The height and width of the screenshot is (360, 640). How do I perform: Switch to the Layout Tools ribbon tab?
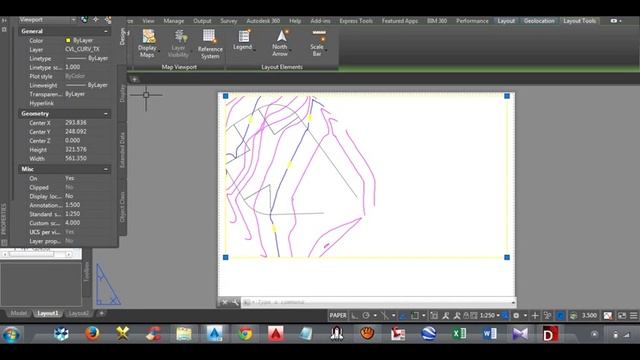point(580,21)
